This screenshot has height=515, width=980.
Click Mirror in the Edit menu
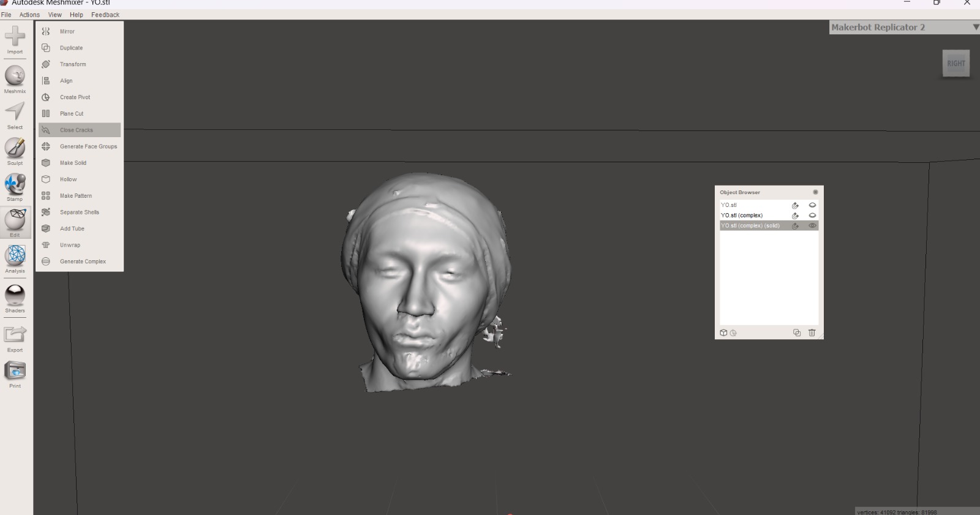pyautogui.click(x=80, y=31)
